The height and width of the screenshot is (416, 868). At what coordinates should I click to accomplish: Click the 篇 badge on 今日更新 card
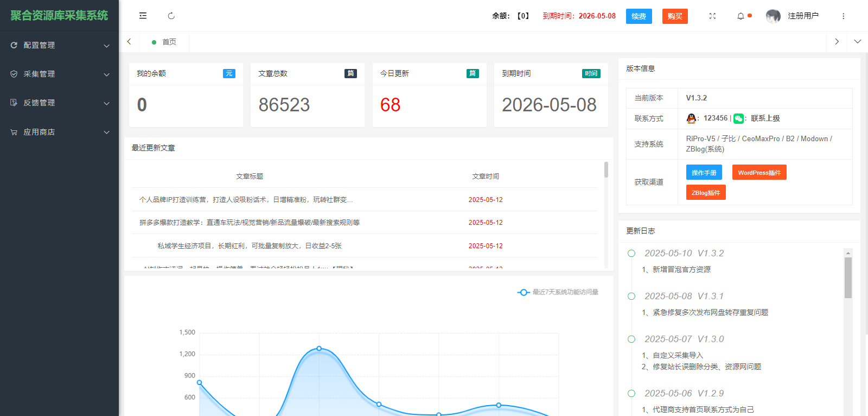click(x=473, y=73)
